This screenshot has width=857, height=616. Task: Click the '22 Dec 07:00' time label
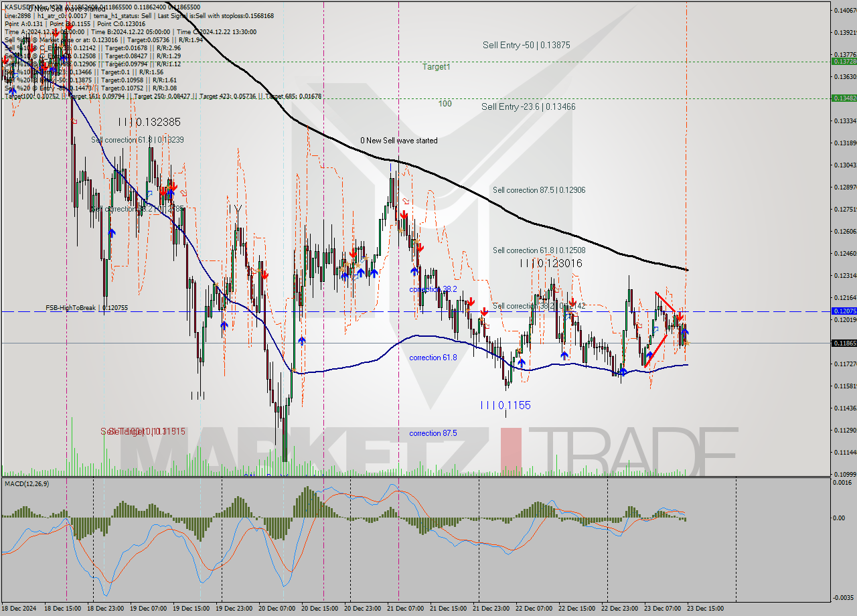535,609
